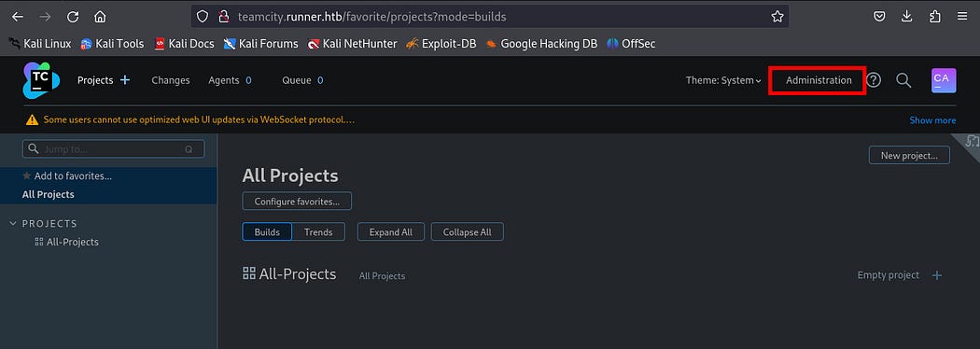Collapse the PROJECTS tree section chevron

point(13,224)
